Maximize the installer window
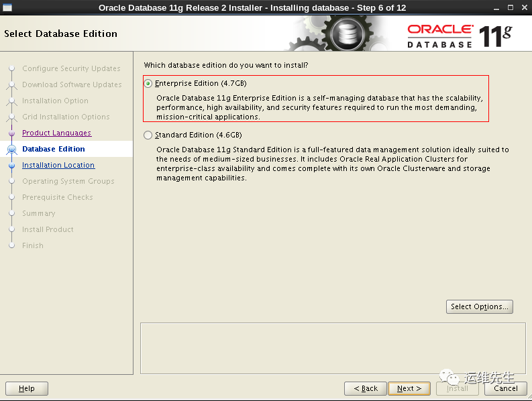This screenshot has width=532, height=401. click(x=511, y=7)
